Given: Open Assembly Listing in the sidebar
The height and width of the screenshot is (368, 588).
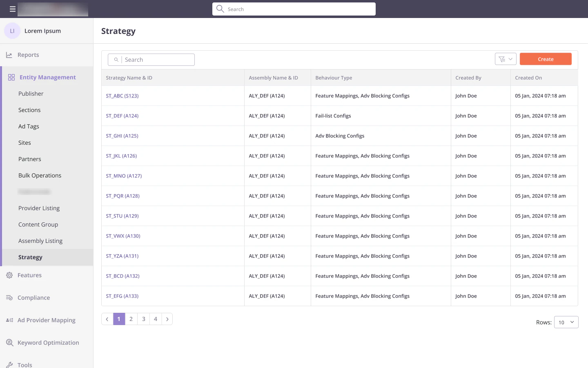Looking at the screenshot, I should pyautogui.click(x=40, y=241).
